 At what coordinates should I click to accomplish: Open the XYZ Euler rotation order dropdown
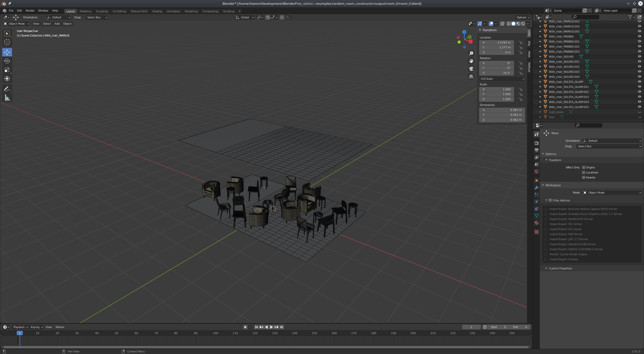coord(502,79)
